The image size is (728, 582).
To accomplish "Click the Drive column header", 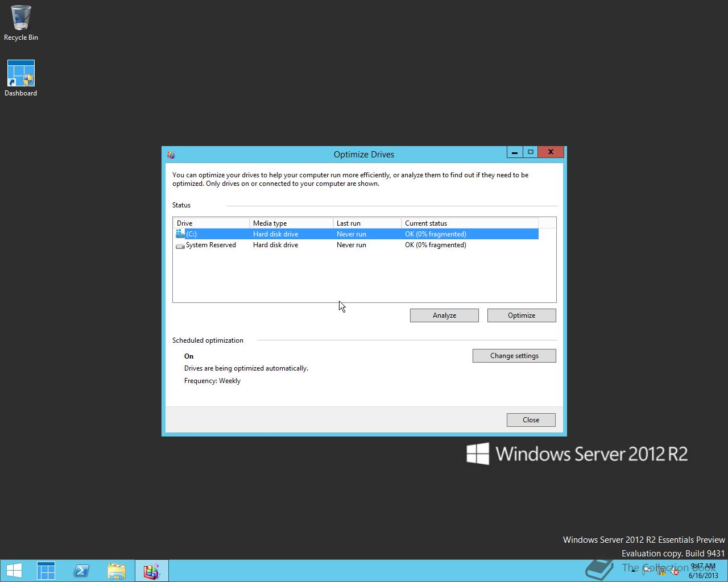I will 212,223.
